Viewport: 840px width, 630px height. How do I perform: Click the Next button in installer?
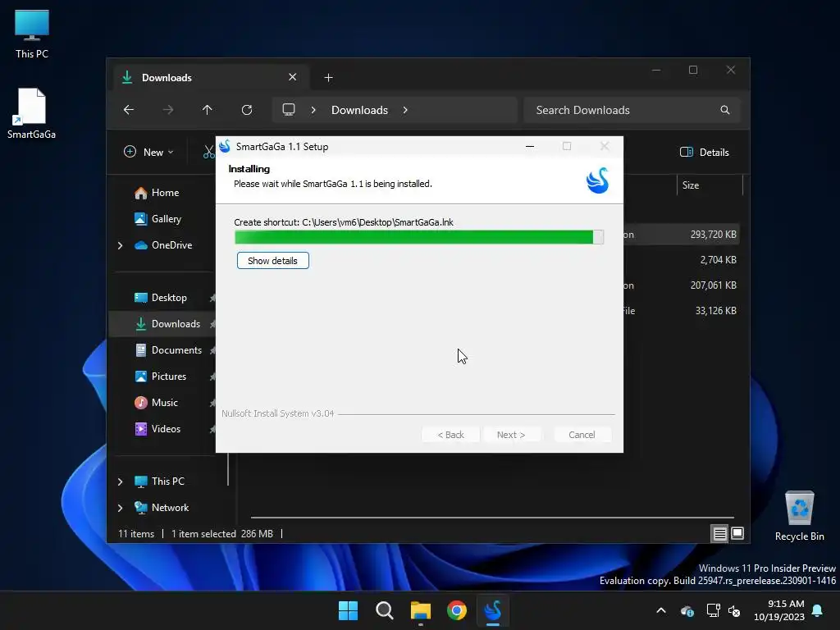[x=510, y=435]
